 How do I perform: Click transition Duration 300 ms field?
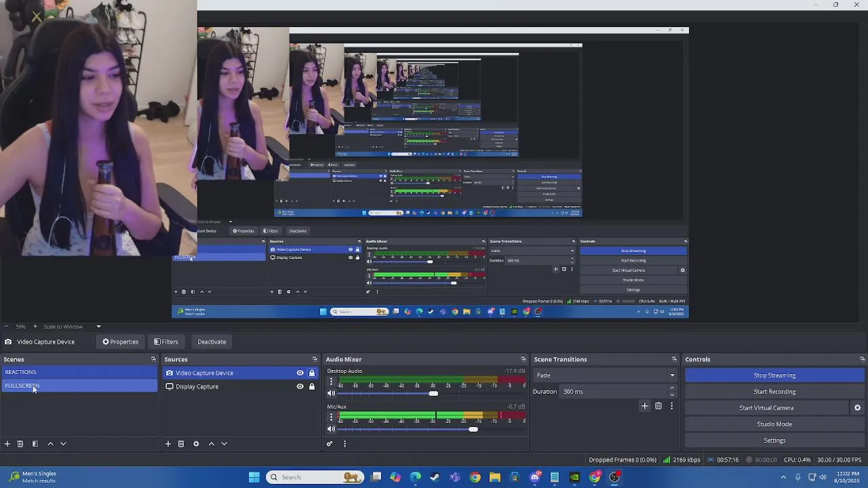(614, 392)
